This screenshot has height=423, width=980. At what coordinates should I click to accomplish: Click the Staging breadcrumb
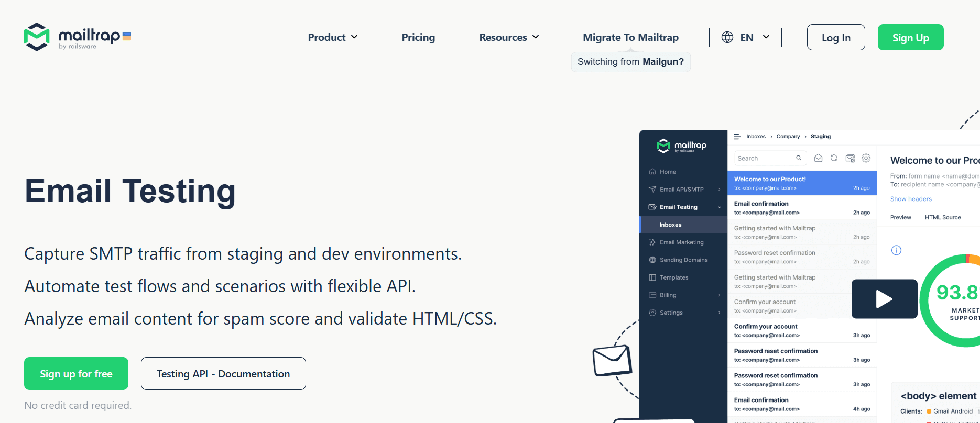coord(820,137)
